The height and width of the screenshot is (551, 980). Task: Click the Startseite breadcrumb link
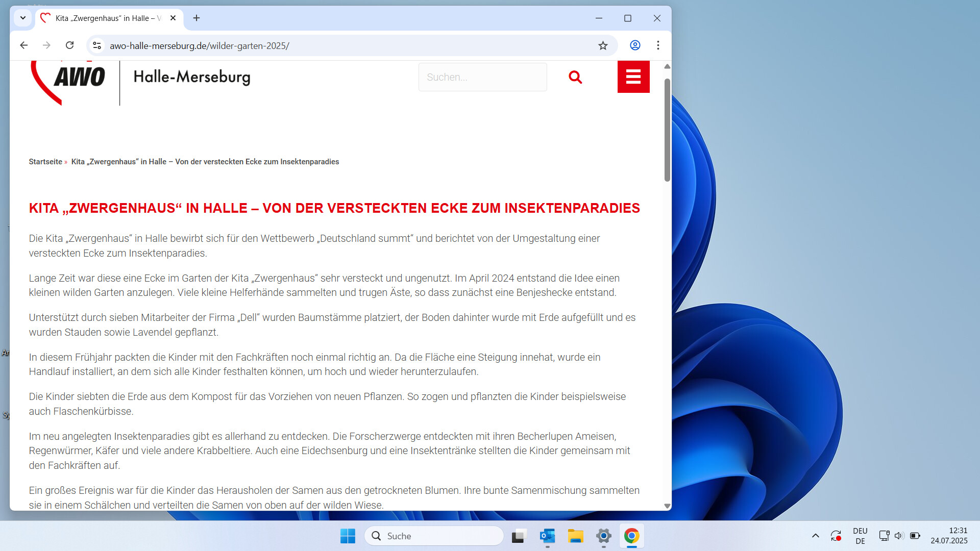(45, 162)
